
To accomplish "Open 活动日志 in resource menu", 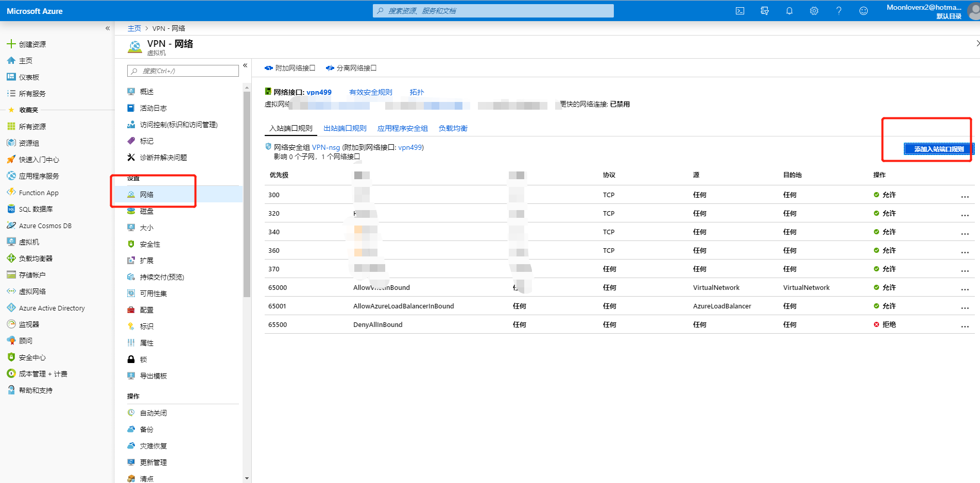I will coord(153,108).
